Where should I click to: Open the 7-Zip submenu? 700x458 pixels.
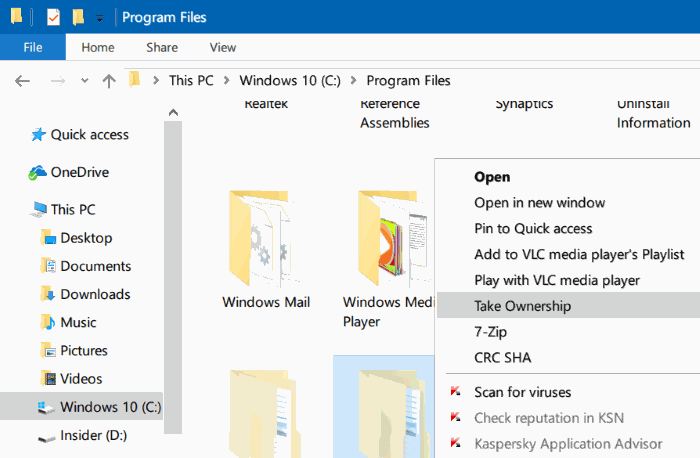(x=490, y=332)
